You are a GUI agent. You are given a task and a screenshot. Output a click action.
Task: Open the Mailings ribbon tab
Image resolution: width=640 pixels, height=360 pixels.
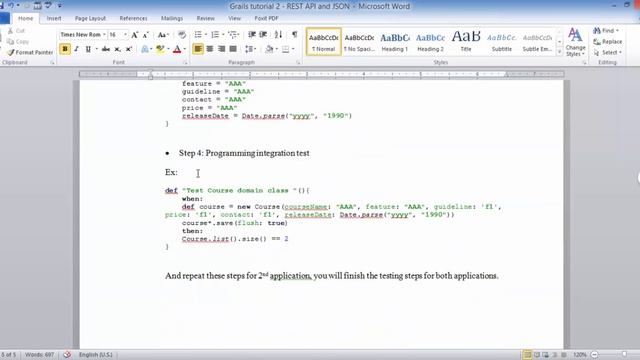(x=172, y=18)
